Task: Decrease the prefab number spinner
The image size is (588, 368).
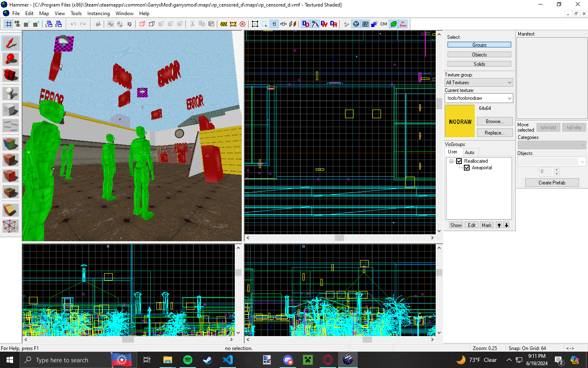Action: pos(557,174)
